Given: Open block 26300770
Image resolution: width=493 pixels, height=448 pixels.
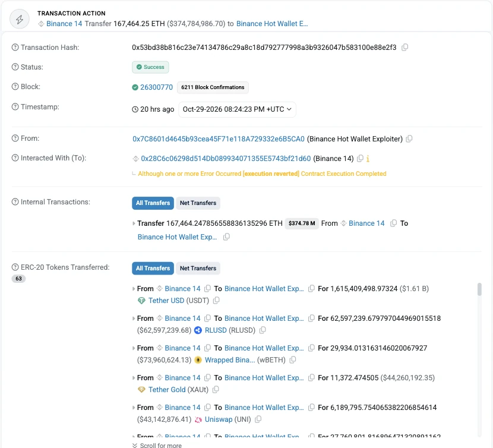Looking at the screenshot, I should [x=156, y=87].
